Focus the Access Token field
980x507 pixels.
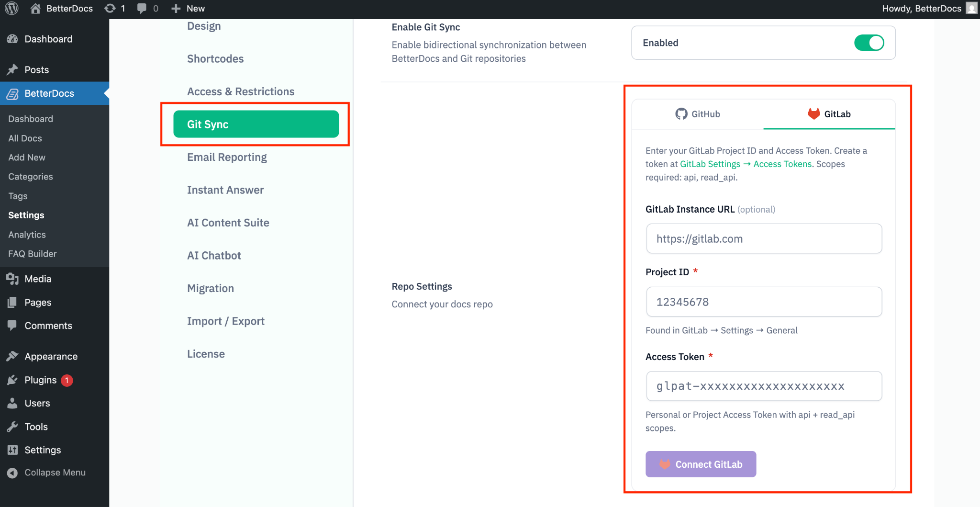pos(764,386)
